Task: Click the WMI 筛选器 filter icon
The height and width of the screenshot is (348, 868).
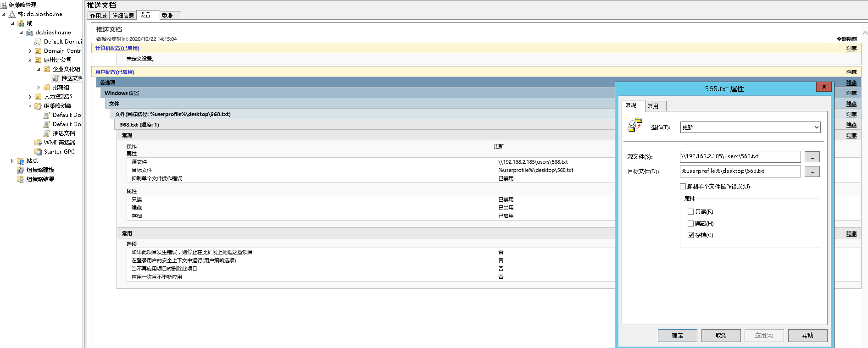Action: tap(38, 143)
